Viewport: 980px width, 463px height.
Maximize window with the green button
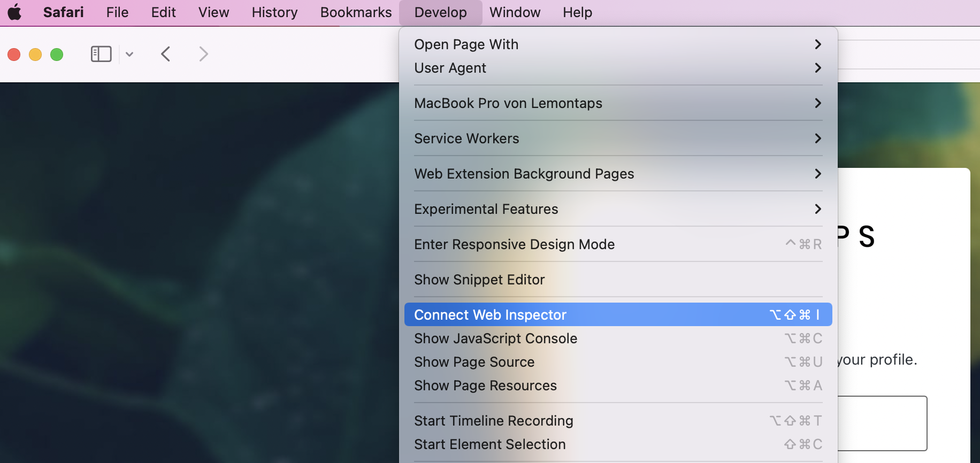(x=57, y=55)
